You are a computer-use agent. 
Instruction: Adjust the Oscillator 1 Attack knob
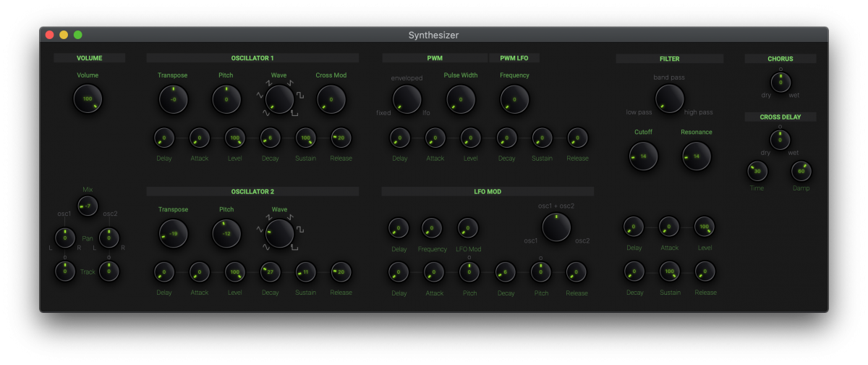(200, 138)
